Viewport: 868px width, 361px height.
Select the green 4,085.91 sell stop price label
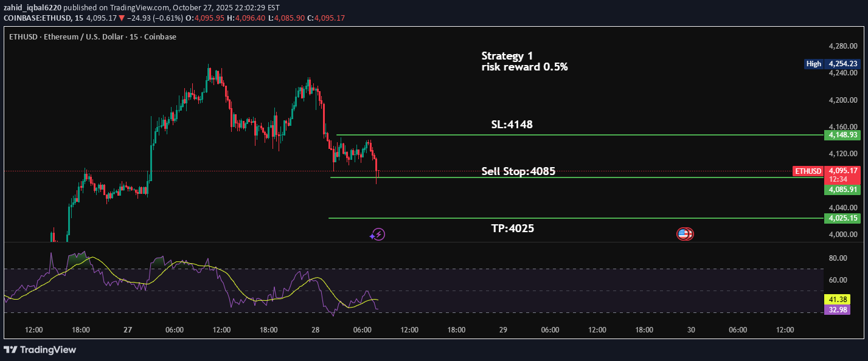pos(842,190)
